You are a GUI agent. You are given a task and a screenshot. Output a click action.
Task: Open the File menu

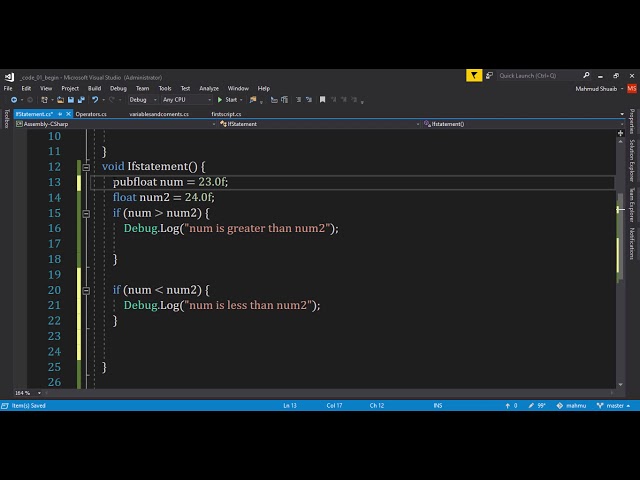click(x=8, y=89)
